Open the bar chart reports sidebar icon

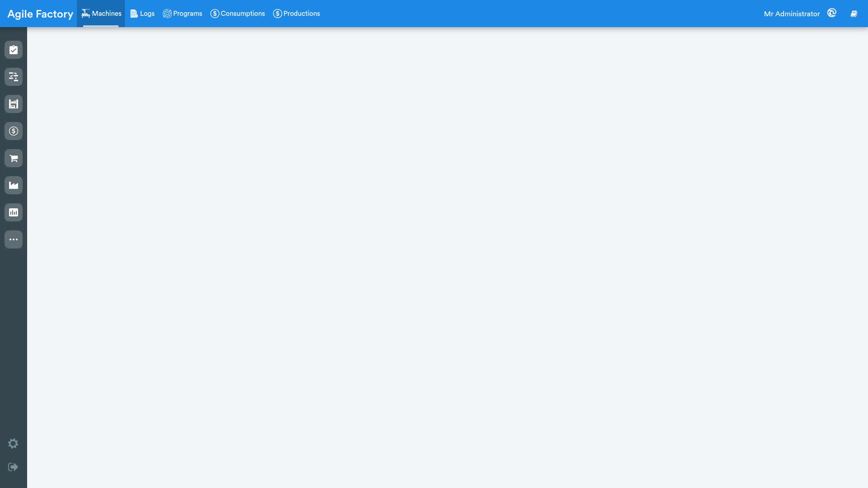point(14,212)
